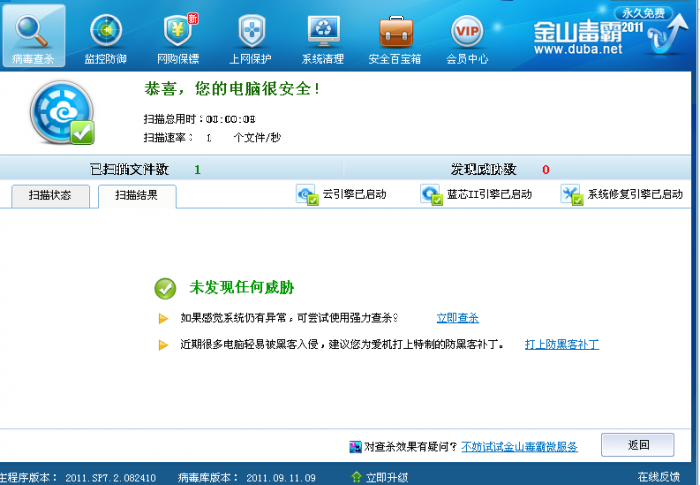Image resolution: width=700 pixels, height=485 pixels.
Task: Open the 会员中心 VIP member center
Action: click(467, 39)
